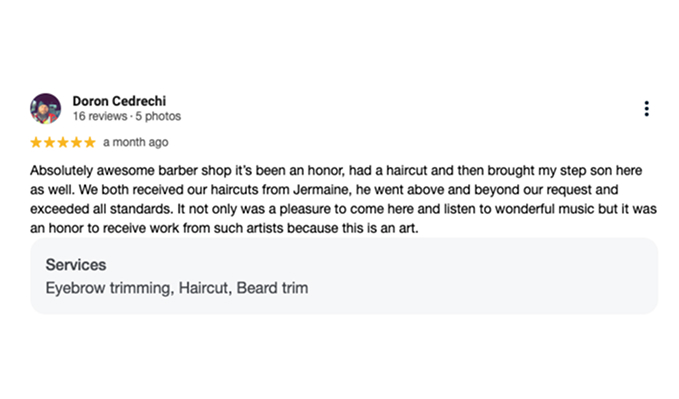Click the words "Absolutely awesome barber shop"
This screenshot has width=679, height=399.
[130, 171]
